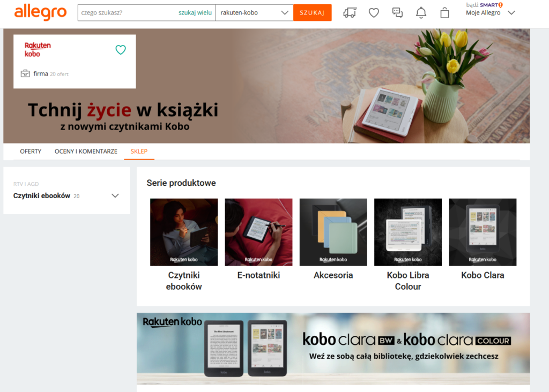Click the Kobo Clara BW & Colour banner
The width and height of the screenshot is (549, 392).
tap(333, 349)
